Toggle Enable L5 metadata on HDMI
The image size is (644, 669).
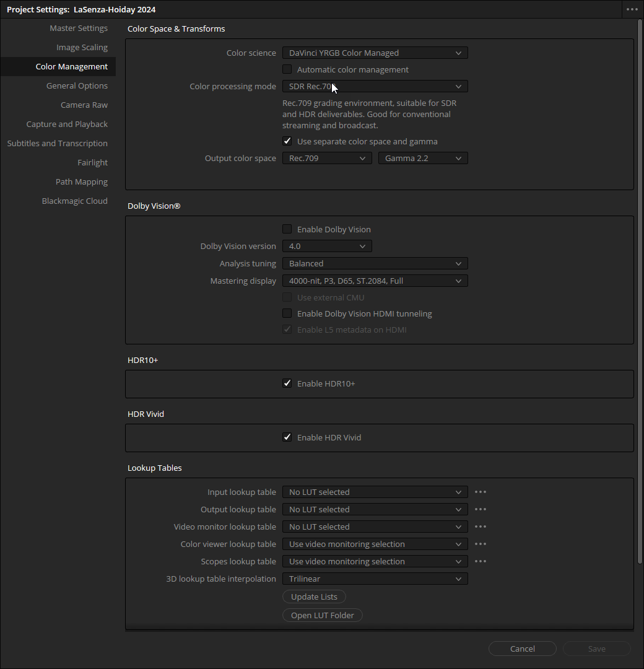tap(287, 330)
